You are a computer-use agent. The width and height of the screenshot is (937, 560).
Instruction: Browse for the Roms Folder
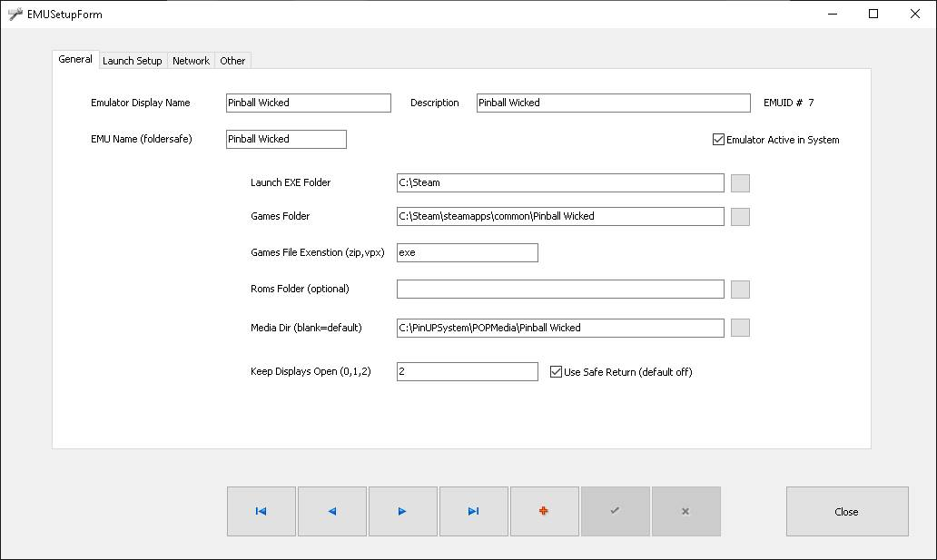(740, 290)
